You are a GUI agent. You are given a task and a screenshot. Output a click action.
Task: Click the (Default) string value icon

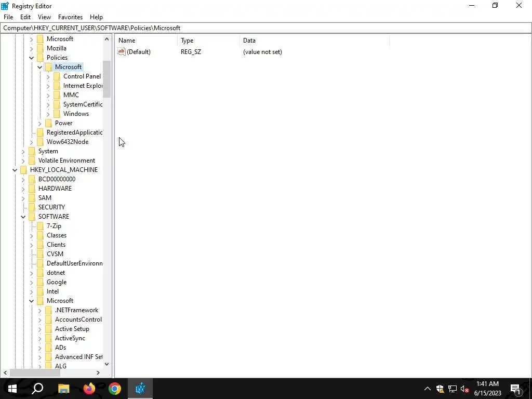pyautogui.click(x=122, y=51)
